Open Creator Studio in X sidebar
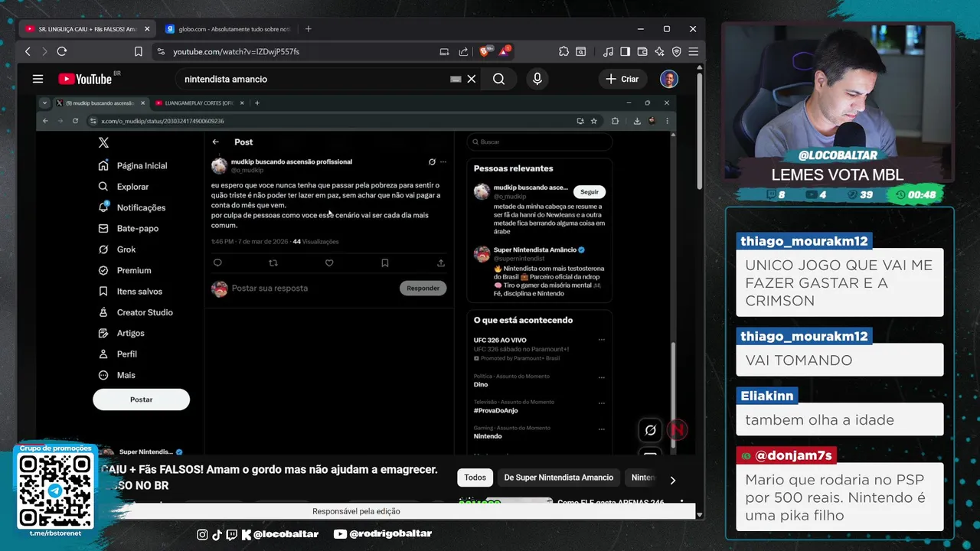The height and width of the screenshot is (551, 980). (136, 312)
